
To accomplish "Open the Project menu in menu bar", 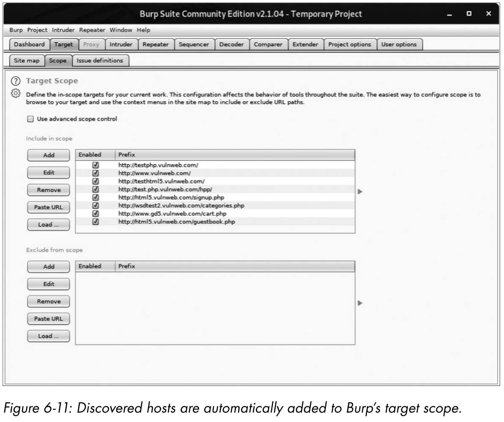I will (x=38, y=30).
